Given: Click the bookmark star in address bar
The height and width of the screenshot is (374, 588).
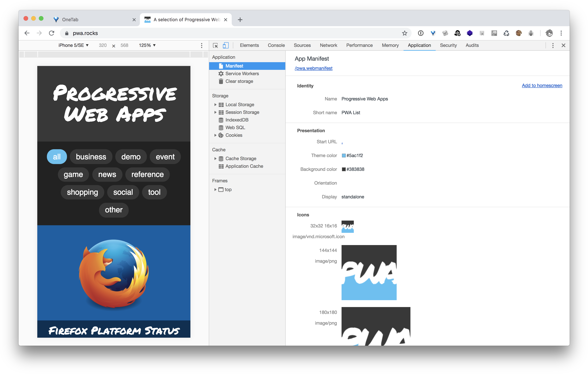Looking at the screenshot, I should click(x=405, y=33).
